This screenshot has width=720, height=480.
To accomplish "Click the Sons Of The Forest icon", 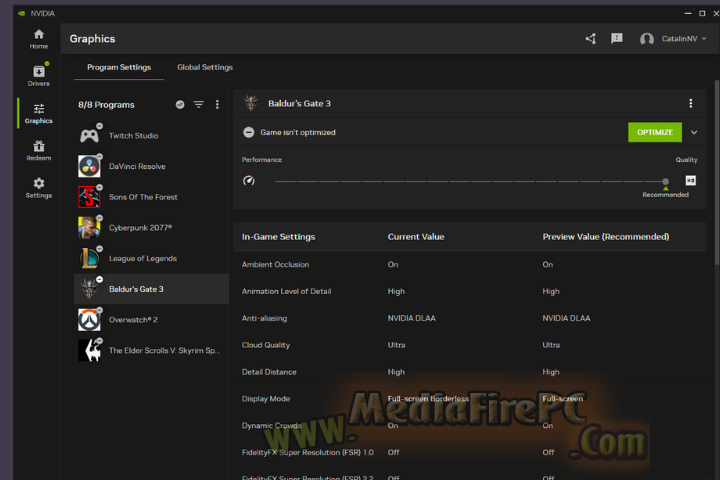I will [x=89, y=197].
